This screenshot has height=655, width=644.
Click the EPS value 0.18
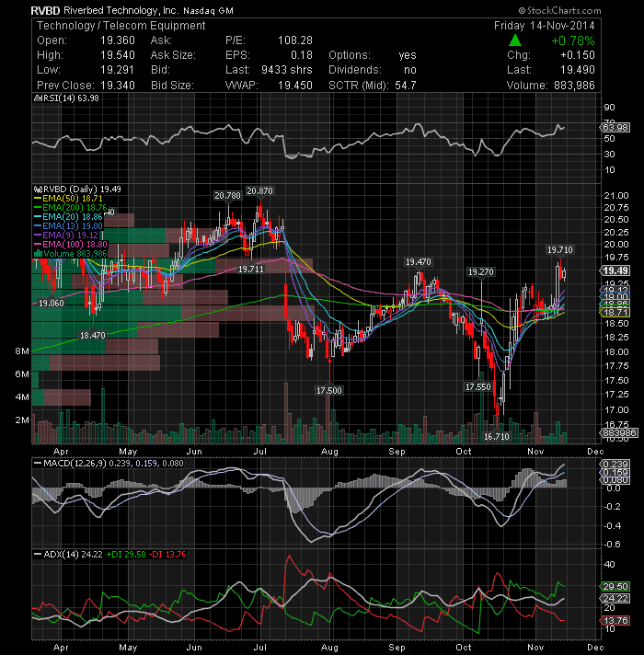point(302,55)
